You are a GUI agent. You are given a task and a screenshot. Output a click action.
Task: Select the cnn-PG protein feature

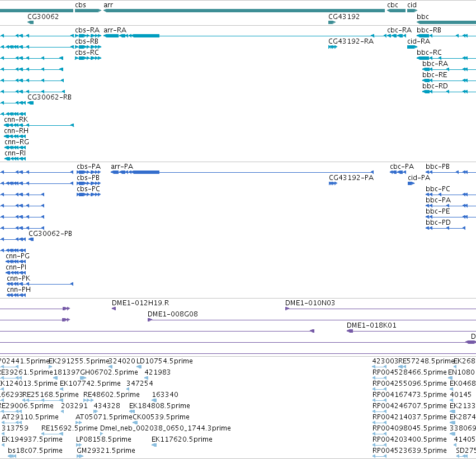tap(16, 262)
